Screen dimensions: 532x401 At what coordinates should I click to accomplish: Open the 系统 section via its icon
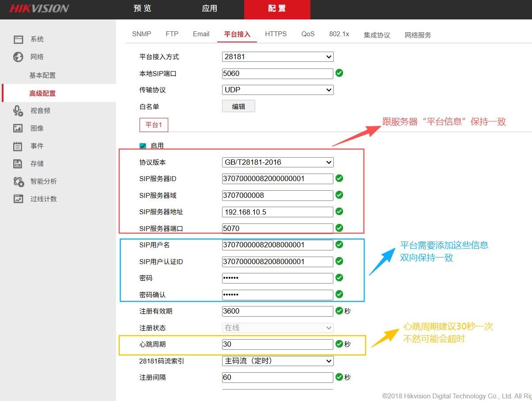coord(18,39)
